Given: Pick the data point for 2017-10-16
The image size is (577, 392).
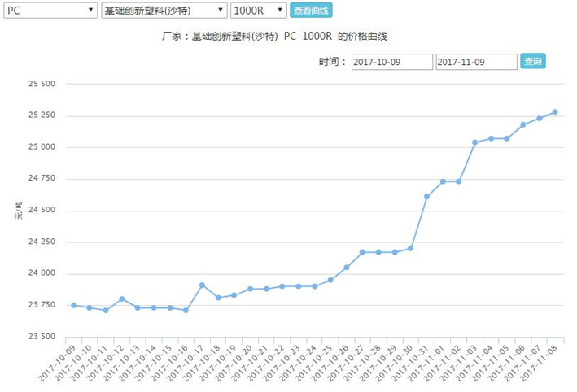Looking at the screenshot, I should tap(186, 310).
